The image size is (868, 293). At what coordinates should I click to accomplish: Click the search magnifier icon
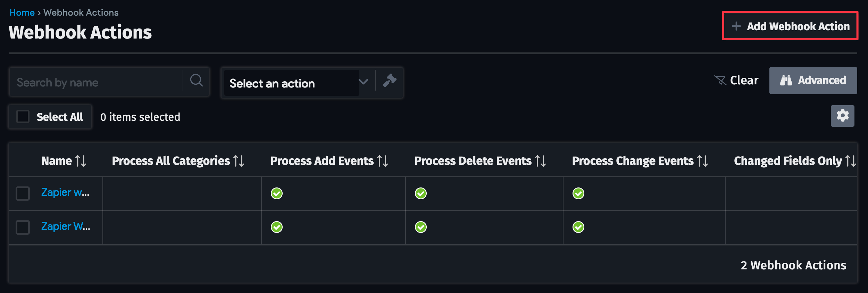pos(197,81)
